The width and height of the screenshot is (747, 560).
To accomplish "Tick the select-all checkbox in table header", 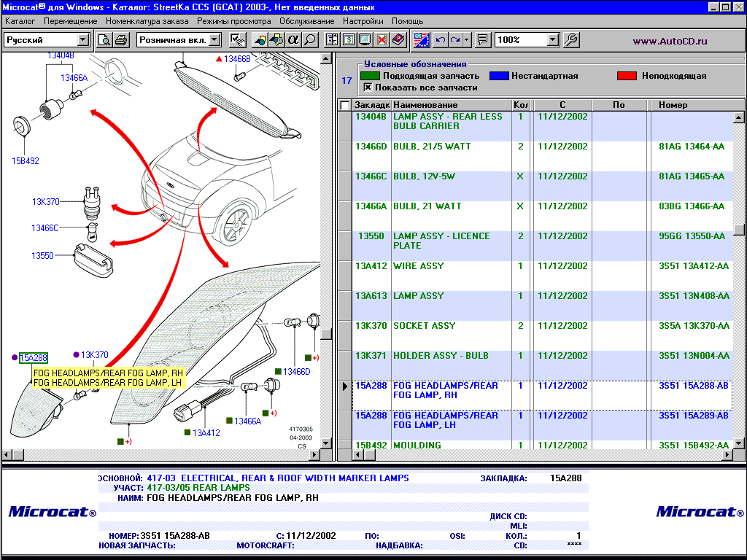I will pyautogui.click(x=345, y=105).
